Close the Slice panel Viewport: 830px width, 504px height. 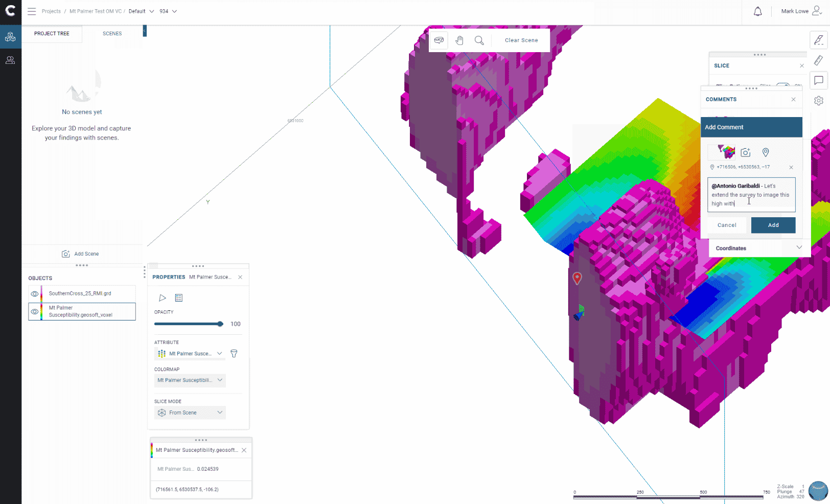pos(802,66)
